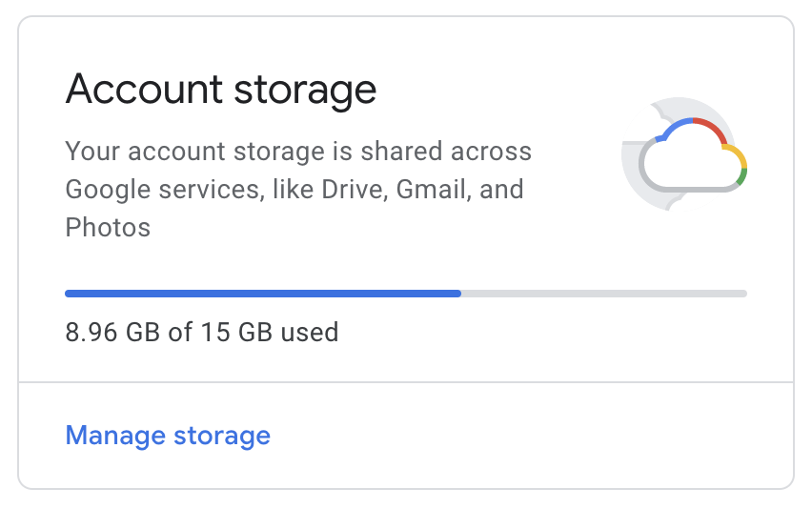
Task: Click the Google cloud storage icon
Action: pyautogui.click(x=692, y=157)
